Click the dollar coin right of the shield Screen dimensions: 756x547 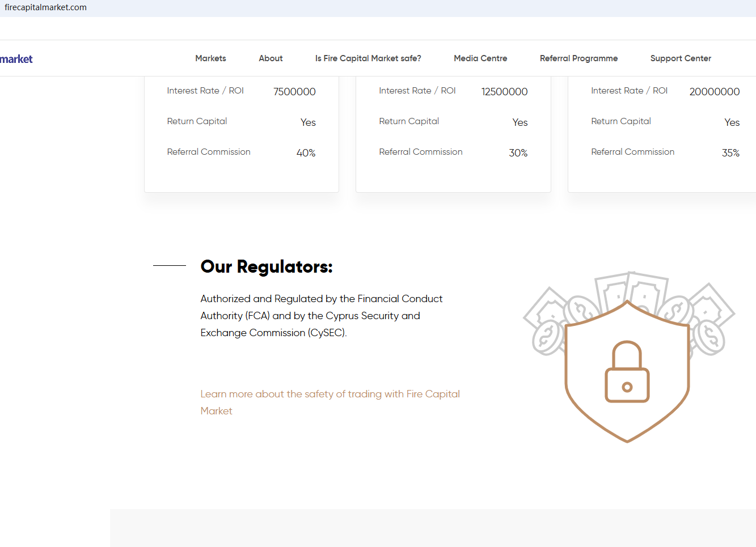point(709,337)
